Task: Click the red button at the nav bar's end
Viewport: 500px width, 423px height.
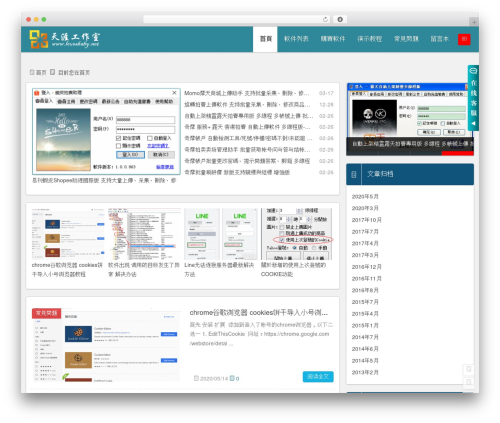Action: coord(464,39)
